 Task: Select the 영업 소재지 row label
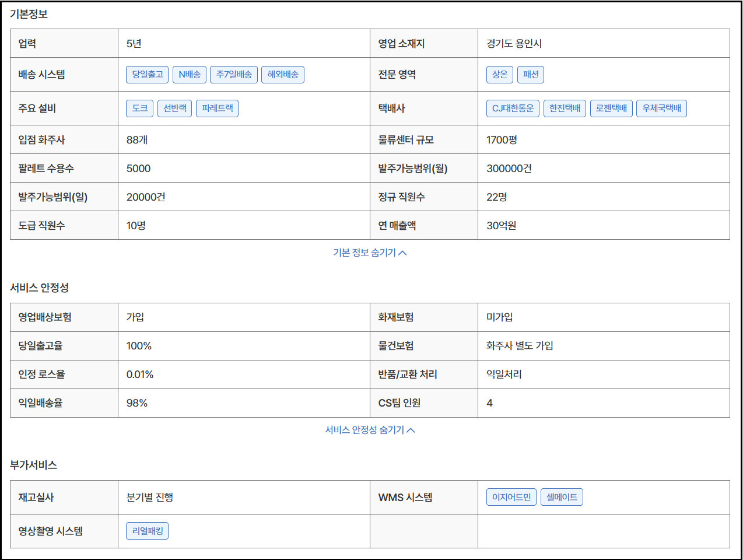click(401, 44)
